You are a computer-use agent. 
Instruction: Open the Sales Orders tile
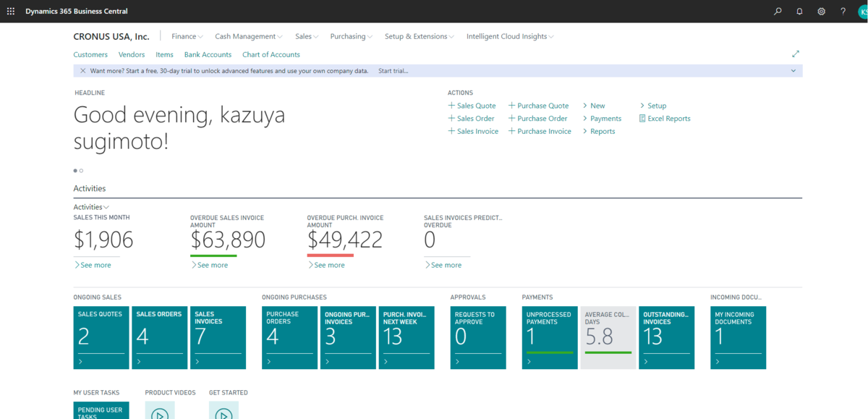[x=160, y=338]
